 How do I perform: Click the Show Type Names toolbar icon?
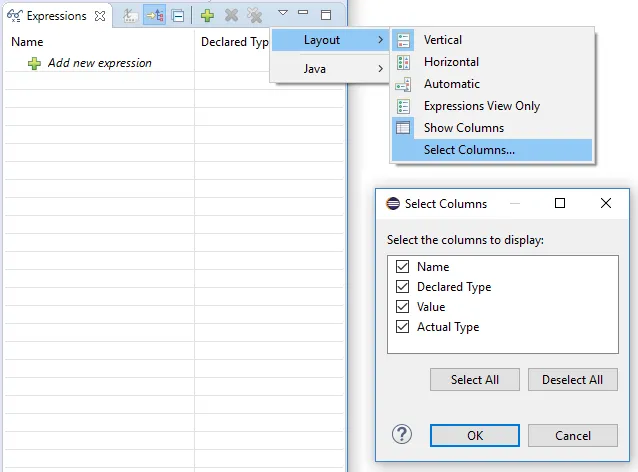tap(130, 16)
